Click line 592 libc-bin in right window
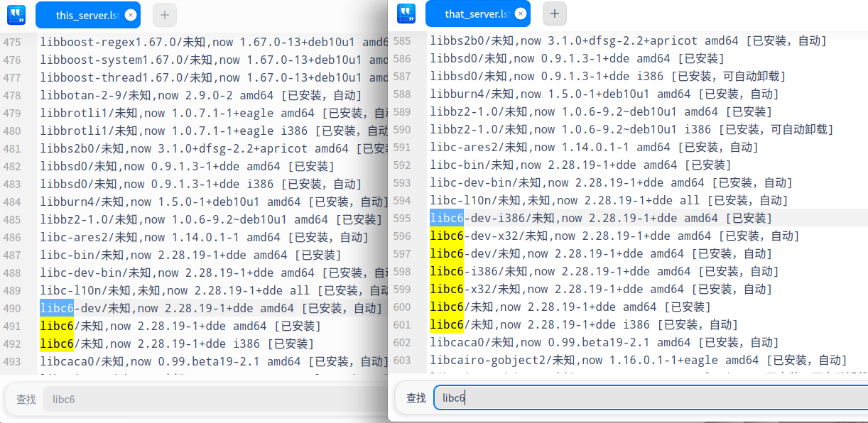 pos(580,165)
